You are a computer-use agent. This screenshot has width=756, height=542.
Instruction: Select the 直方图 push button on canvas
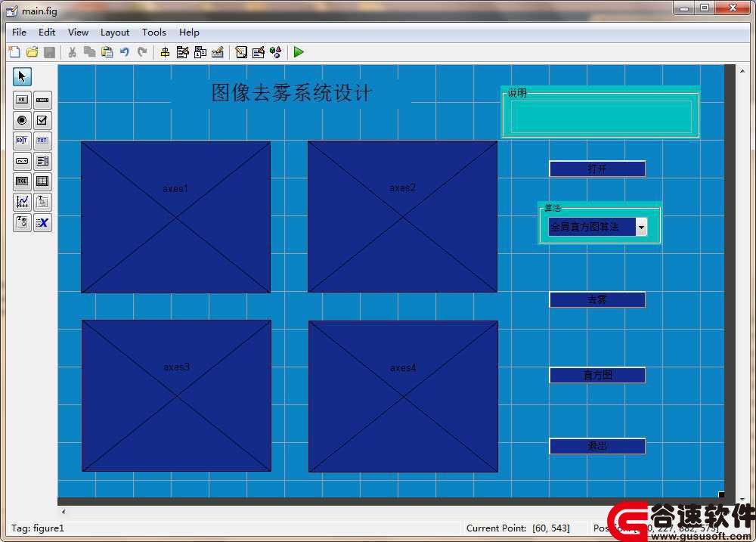click(597, 375)
